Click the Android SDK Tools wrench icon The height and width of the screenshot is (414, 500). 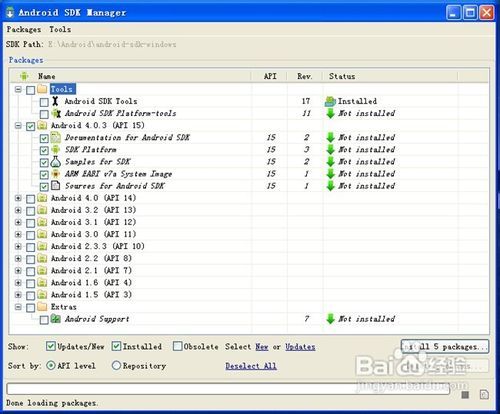(55, 101)
